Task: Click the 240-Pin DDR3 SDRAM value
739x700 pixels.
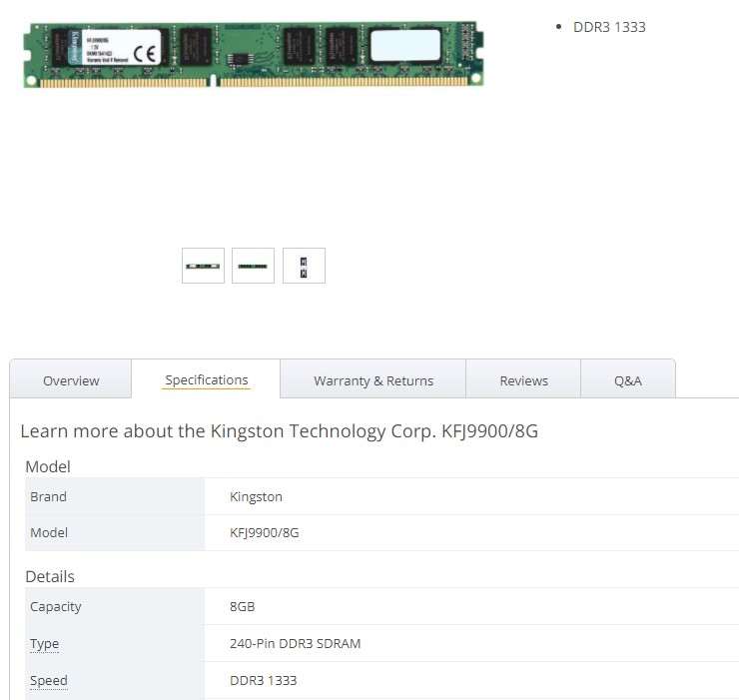Action: [295, 643]
